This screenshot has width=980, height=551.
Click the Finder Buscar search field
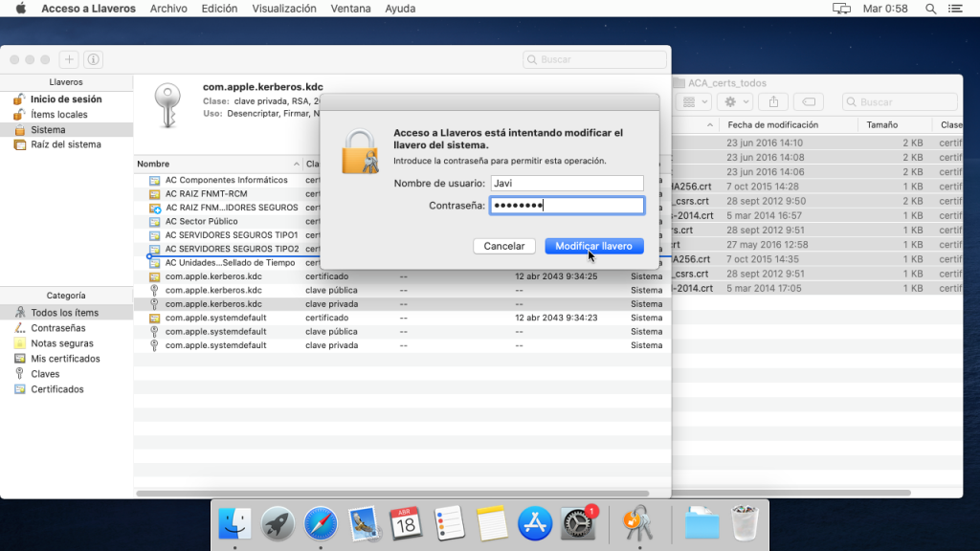pyautogui.click(x=900, y=101)
